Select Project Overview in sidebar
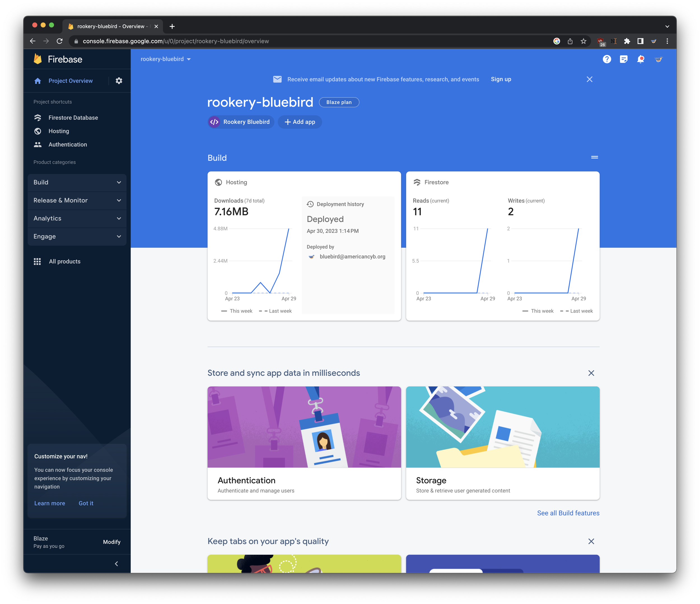Image resolution: width=700 pixels, height=604 pixels. (x=70, y=81)
